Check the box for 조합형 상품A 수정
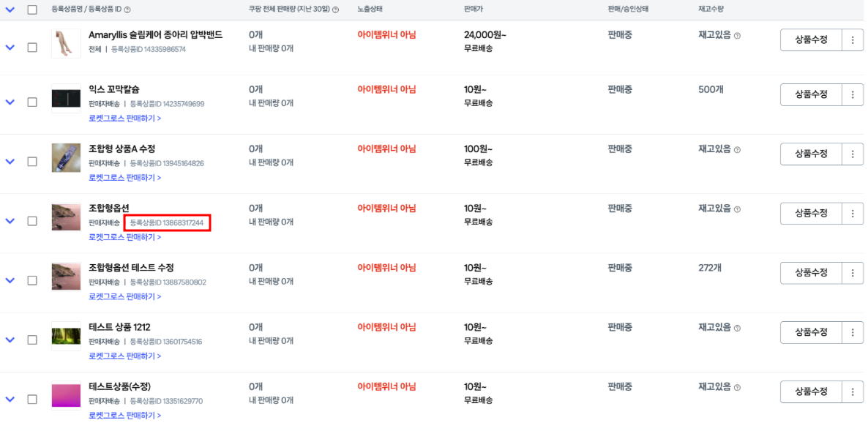868x431 pixels. (x=32, y=162)
